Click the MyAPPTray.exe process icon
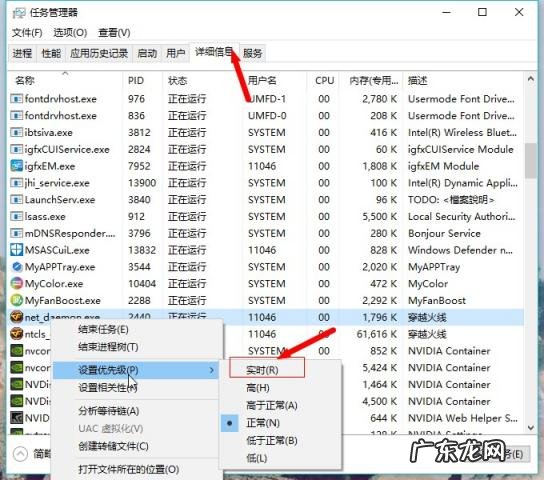 pos(16,267)
